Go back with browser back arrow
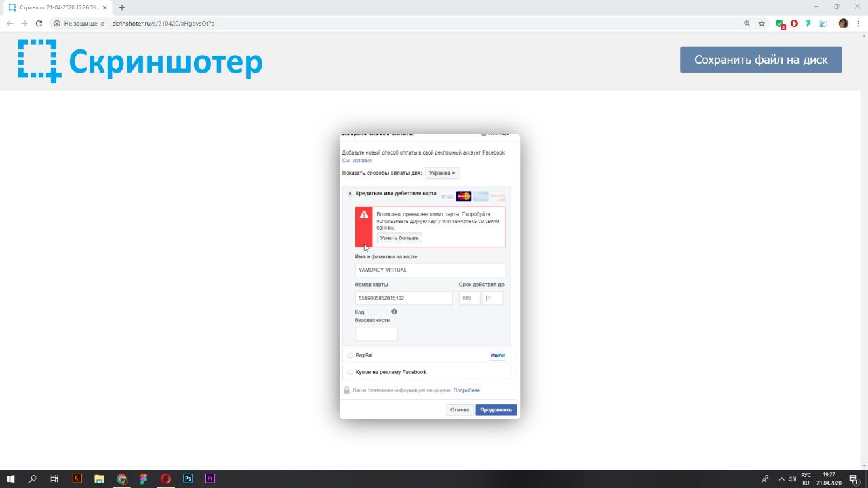The width and height of the screenshot is (868, 488). click(9, 23)
